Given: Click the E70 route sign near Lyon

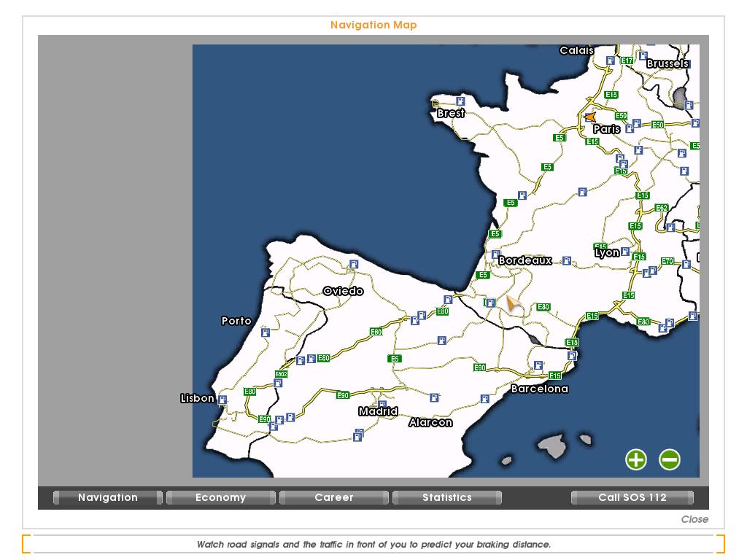Looking at the screenshot, I should (x=667, y=261).
